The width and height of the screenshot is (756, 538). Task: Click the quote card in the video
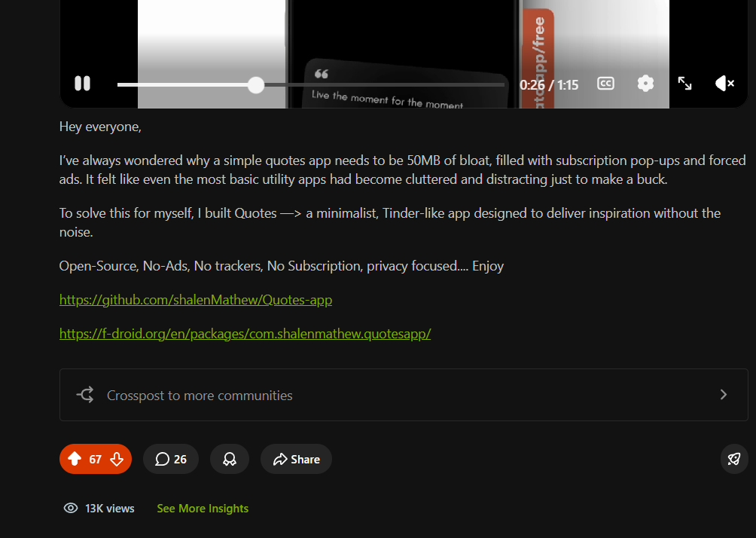(406, 84)
